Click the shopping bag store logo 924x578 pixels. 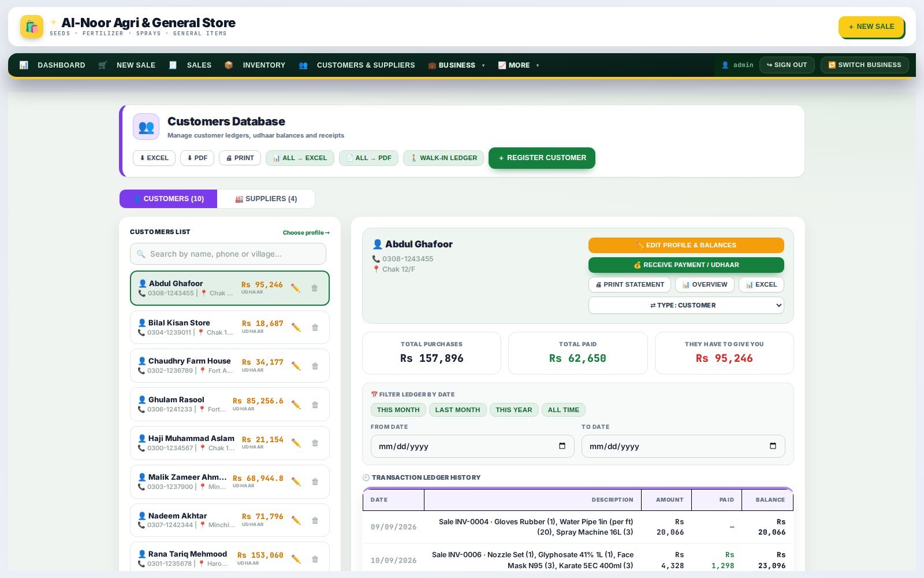coord(32,27)
